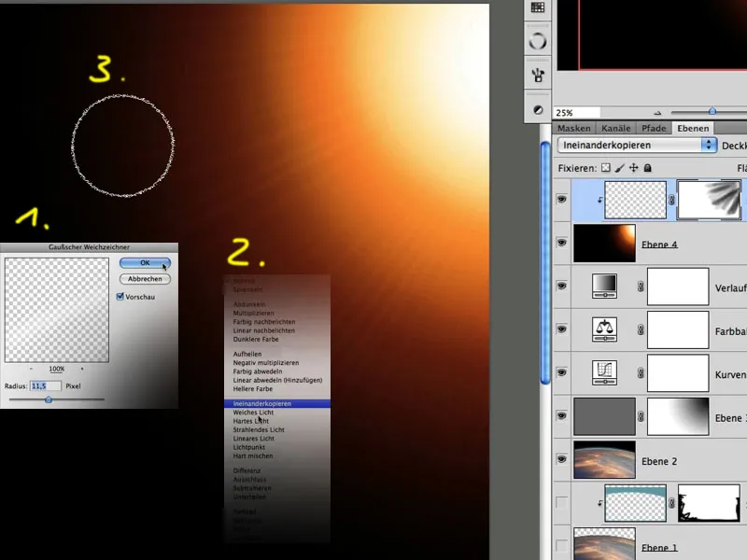This screenshot has height=560, width=747.
Task: Toggle the mask link on Verlauf layer
Action: [641, 286]
